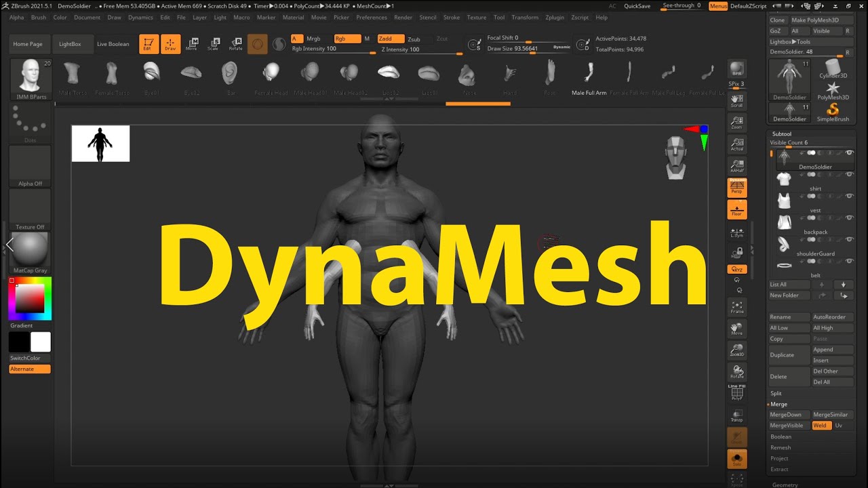Pick the Female Head IMM part
Image resolution: width=868 pixels, height=488 pixels.
[271, 77]
